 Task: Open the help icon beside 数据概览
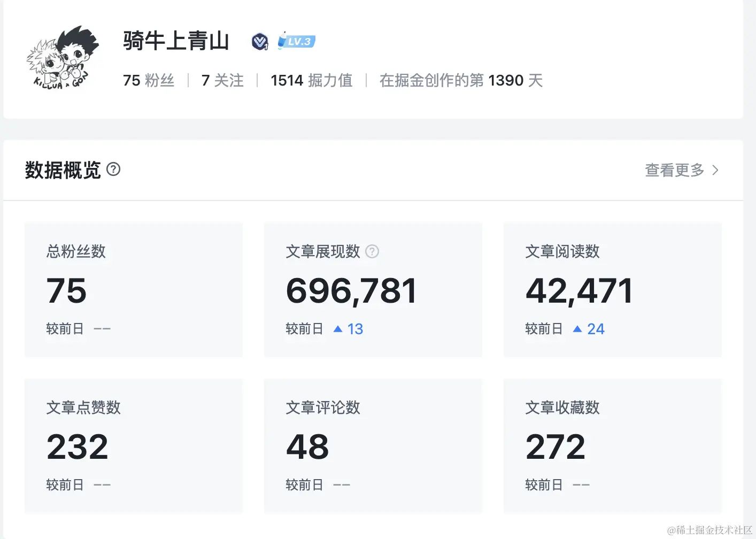click(x=113, y=170)
